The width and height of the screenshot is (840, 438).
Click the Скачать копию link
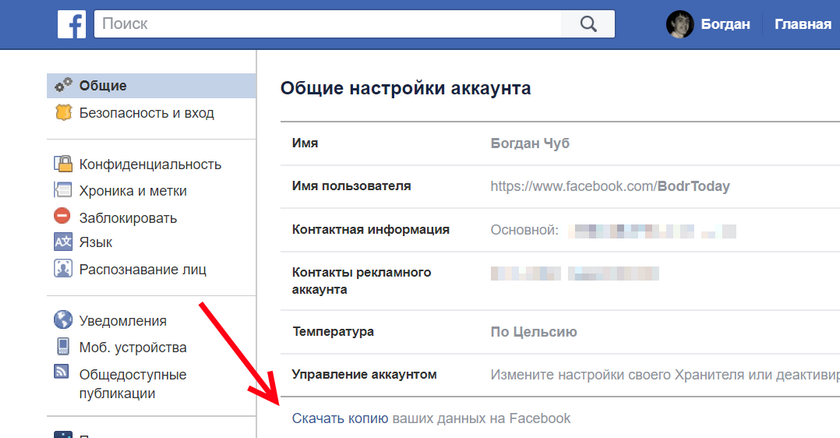340,418
